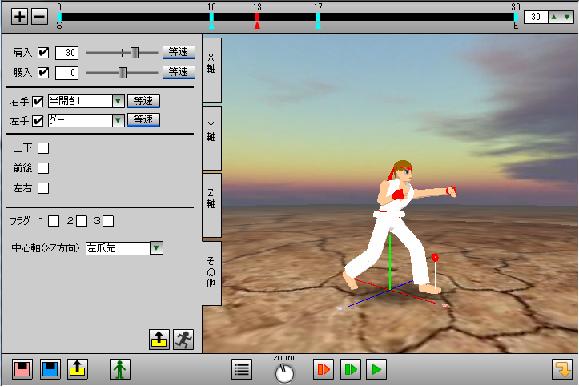
Task: Uncheck the 左手 checkbox
Action: point(38,121)
